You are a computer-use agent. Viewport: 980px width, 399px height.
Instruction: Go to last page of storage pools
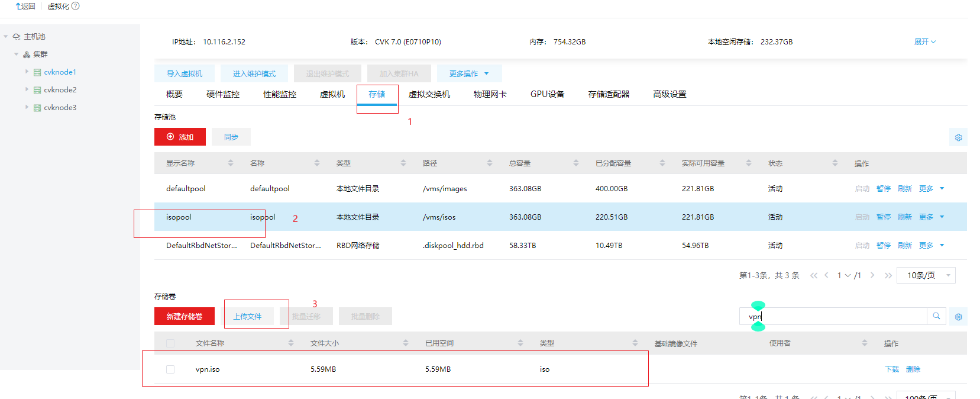[x=888, y=275]
